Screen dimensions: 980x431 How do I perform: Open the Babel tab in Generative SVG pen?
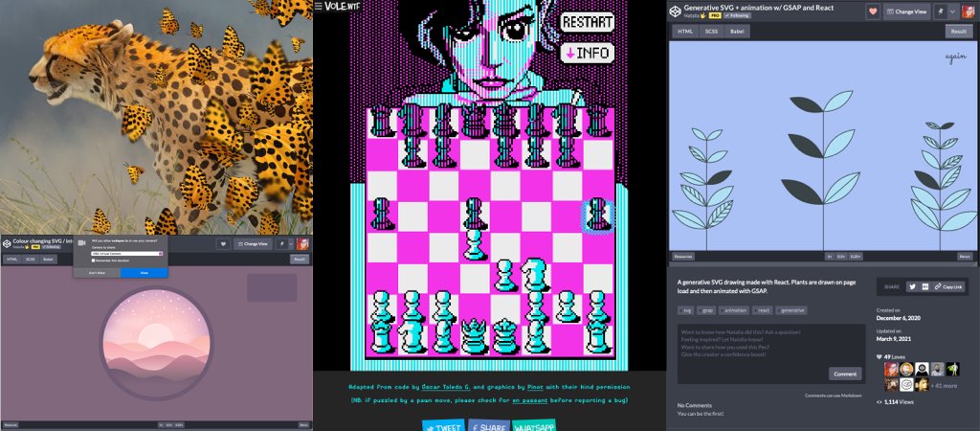coord(738,31)
